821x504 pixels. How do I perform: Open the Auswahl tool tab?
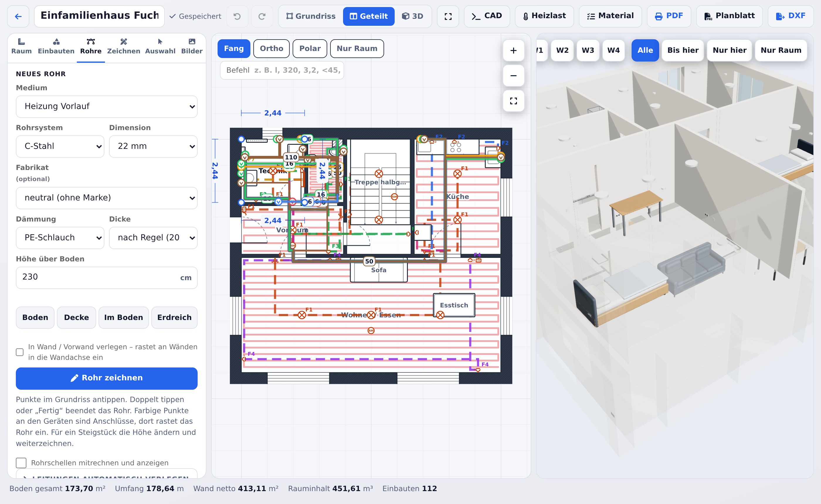(x=160, y=46)
